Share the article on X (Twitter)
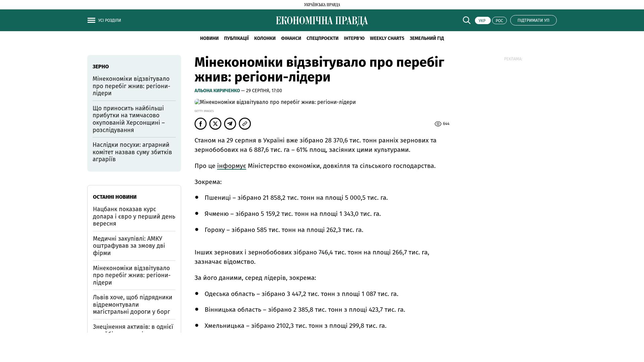 (215, 124)
